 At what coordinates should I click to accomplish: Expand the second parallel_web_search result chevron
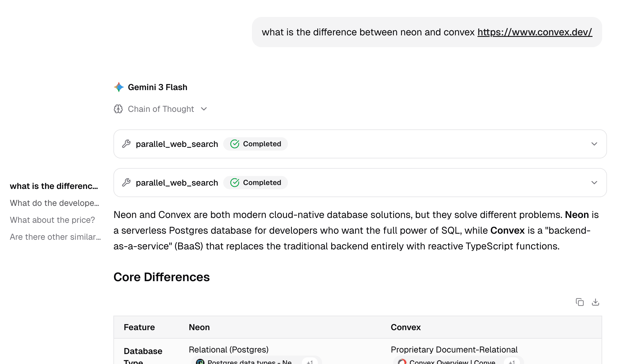coord(594,183)
